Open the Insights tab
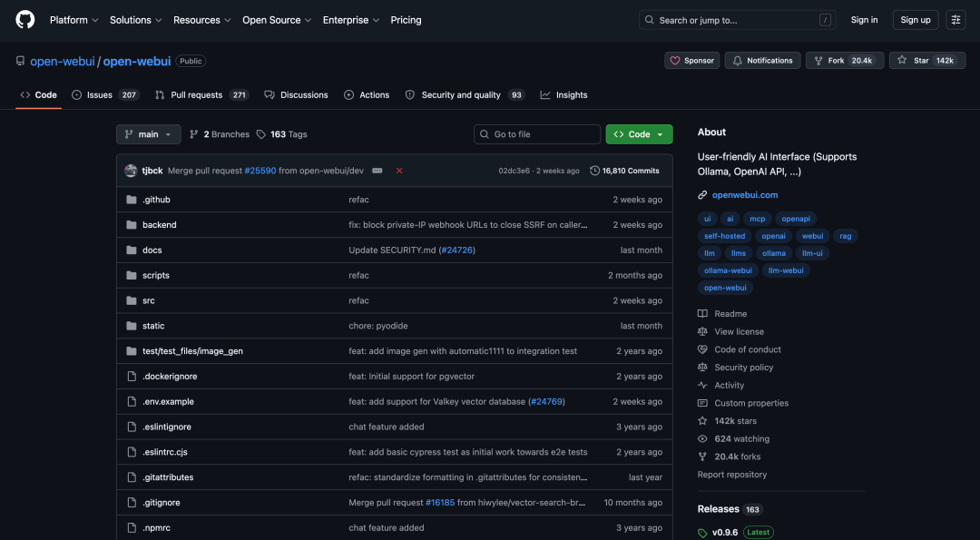Screen dimensions: 980x540 pyautogui.click(x=564, y=95)
